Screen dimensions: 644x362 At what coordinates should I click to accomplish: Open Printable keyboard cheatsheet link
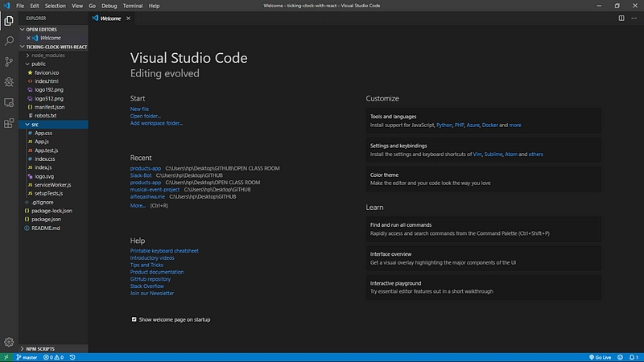[164, 251]
